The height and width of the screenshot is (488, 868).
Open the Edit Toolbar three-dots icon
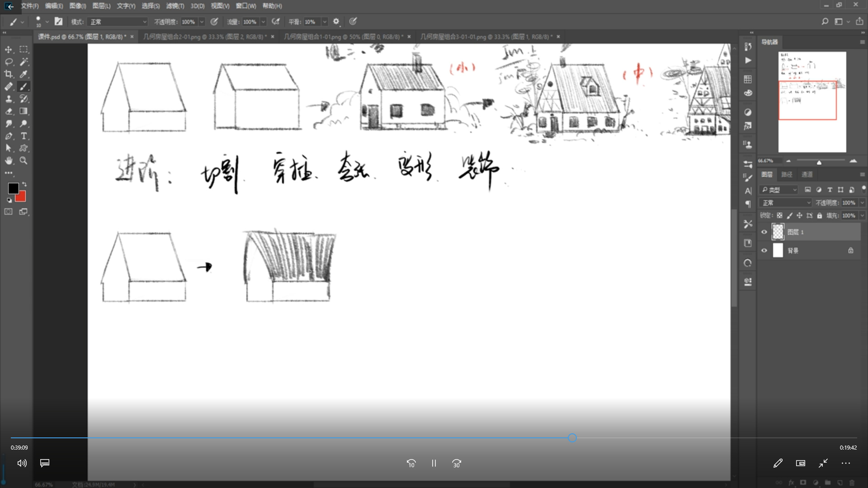pyautogui.click(x=9, y=173)
